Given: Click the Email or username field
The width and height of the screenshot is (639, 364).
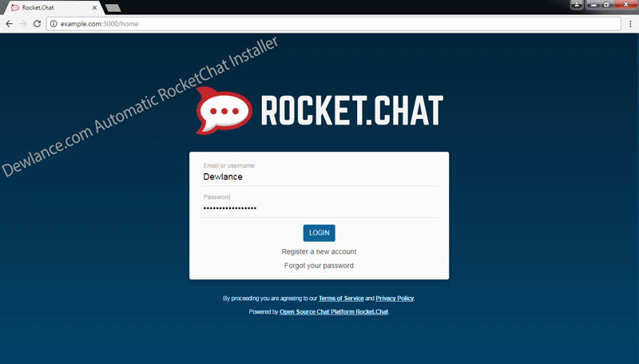Looking at the screenshot, I should click(x=319, y=176).
